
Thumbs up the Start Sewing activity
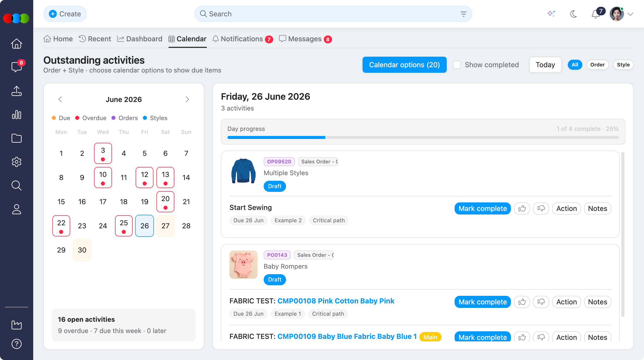click(522, 208)
